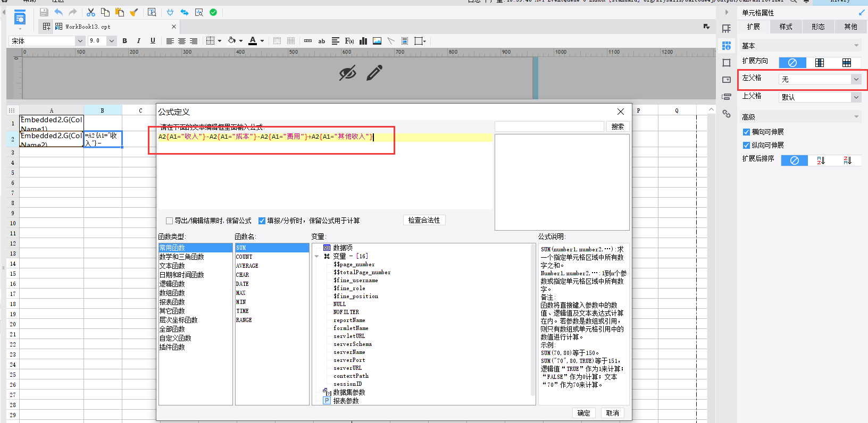Open the font color A swatch

(x=253, y=41)
